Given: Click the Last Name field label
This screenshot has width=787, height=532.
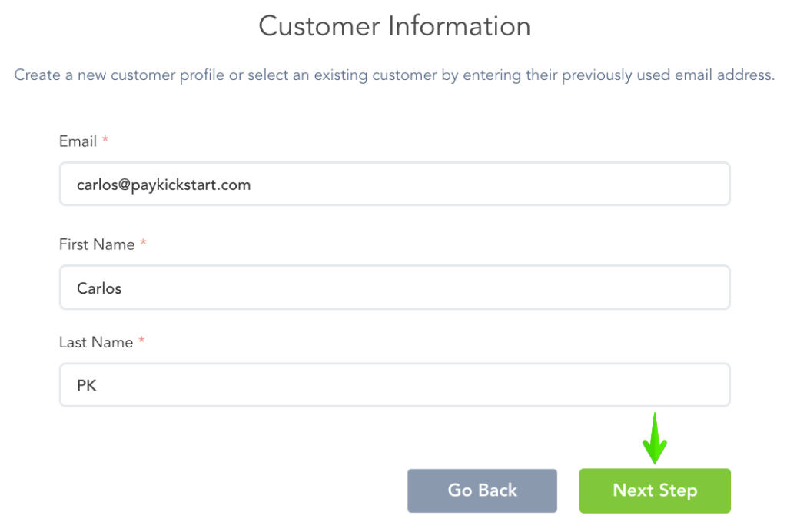Looking at the screenshot, I should tap(96, 343).
